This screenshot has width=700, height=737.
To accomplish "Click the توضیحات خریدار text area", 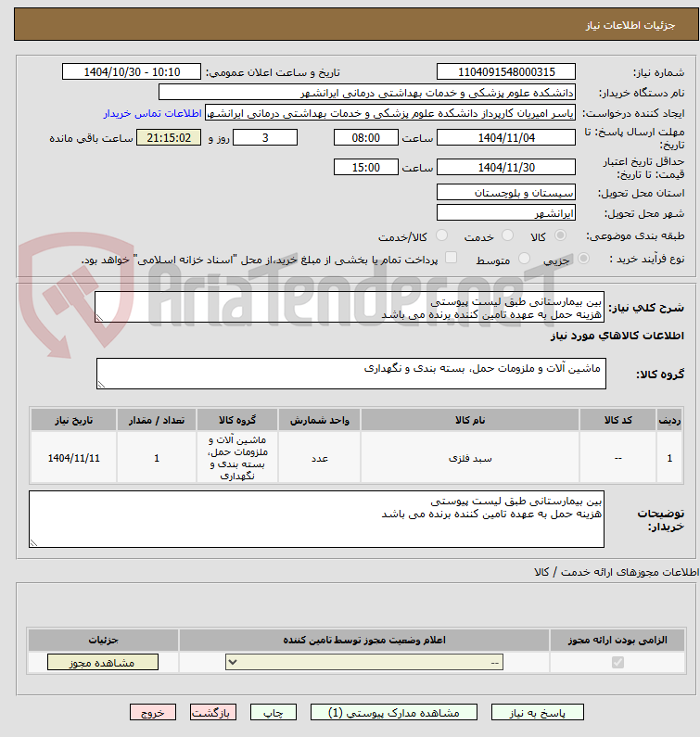I will pyautogui.click(x=316, y=519).
